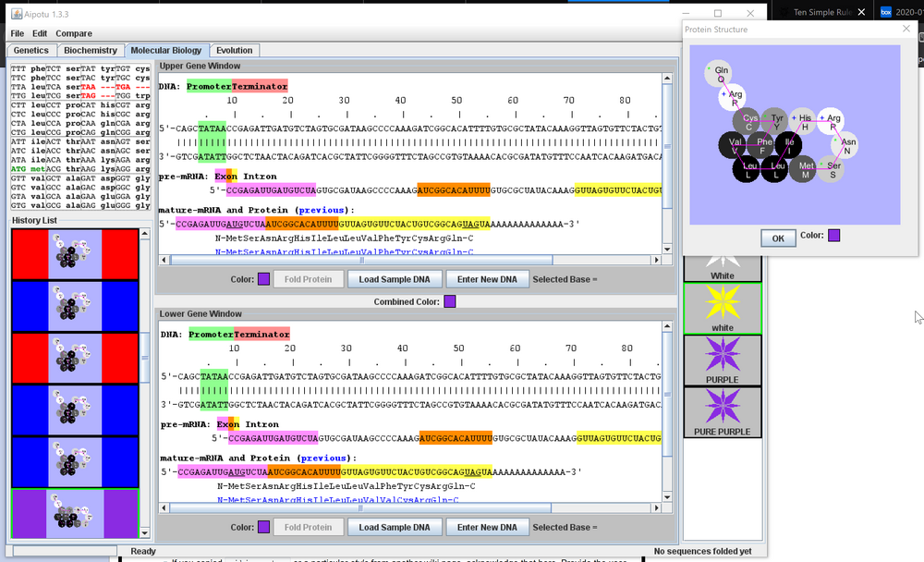Close the Protein Structure dialog
This screenshot has height=562, width=924.
(x=906, y=29)
